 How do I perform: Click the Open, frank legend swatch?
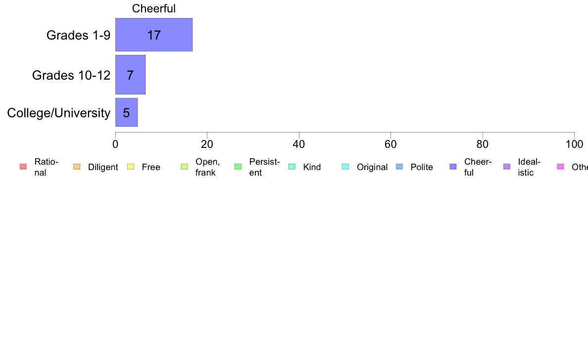coord(184,167)
